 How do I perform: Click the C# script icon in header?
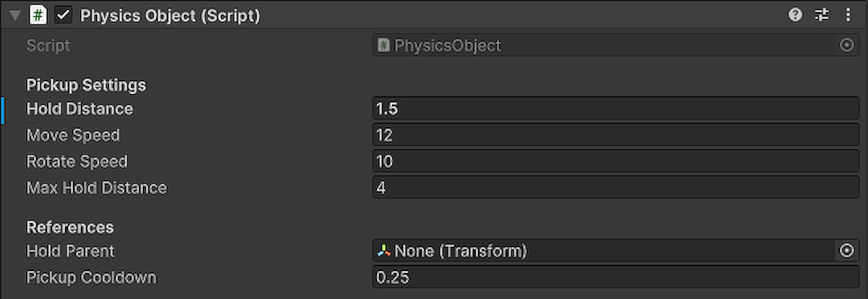coord(38,14)
